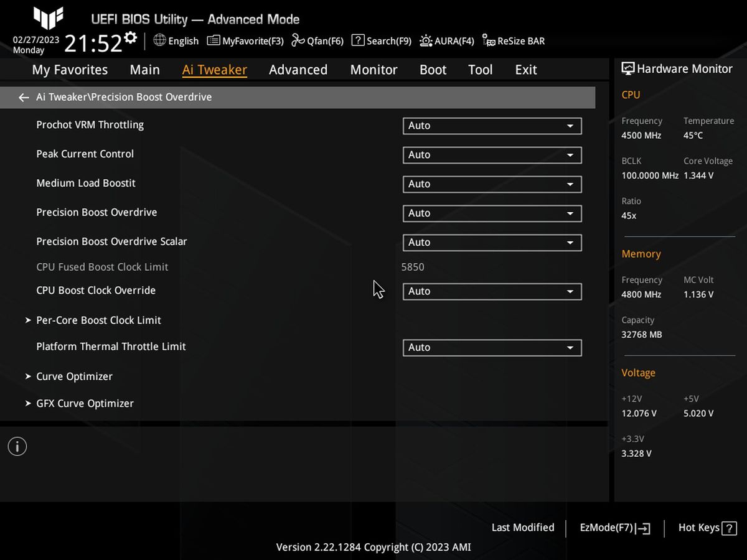The width and height of the screenshot is (747, 560).
Task: Click the Ai Tweaker\Precision Boost Overdrive breadcrumb
Action: pos(124,97)
